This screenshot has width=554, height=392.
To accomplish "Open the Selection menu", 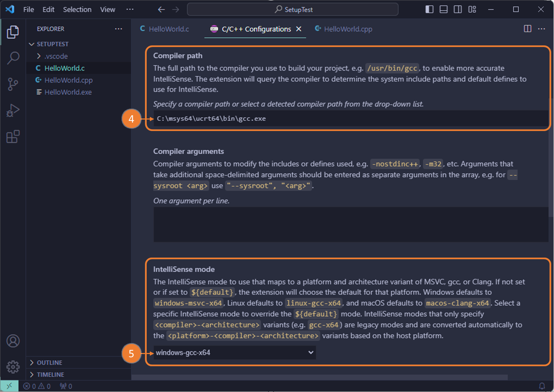I will [77, 9].
